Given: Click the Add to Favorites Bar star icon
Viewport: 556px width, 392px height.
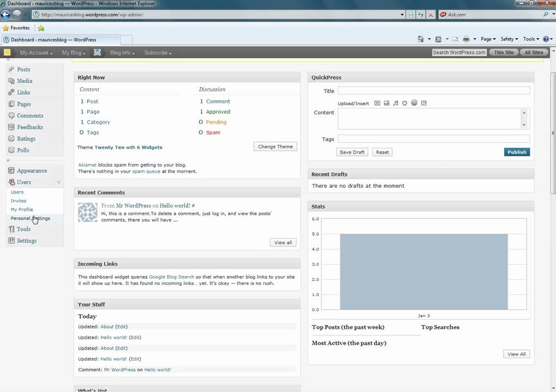Looking at the screenshot, I should tap(41, 28).
